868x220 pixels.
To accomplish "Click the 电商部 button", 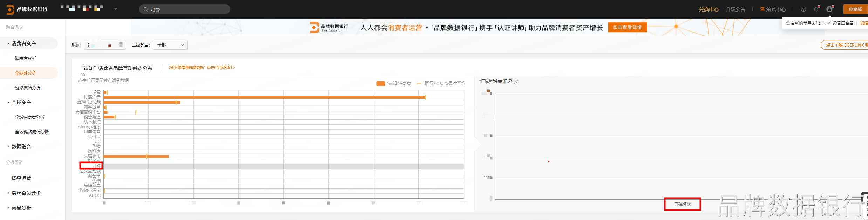I will [x=855, y=9].
